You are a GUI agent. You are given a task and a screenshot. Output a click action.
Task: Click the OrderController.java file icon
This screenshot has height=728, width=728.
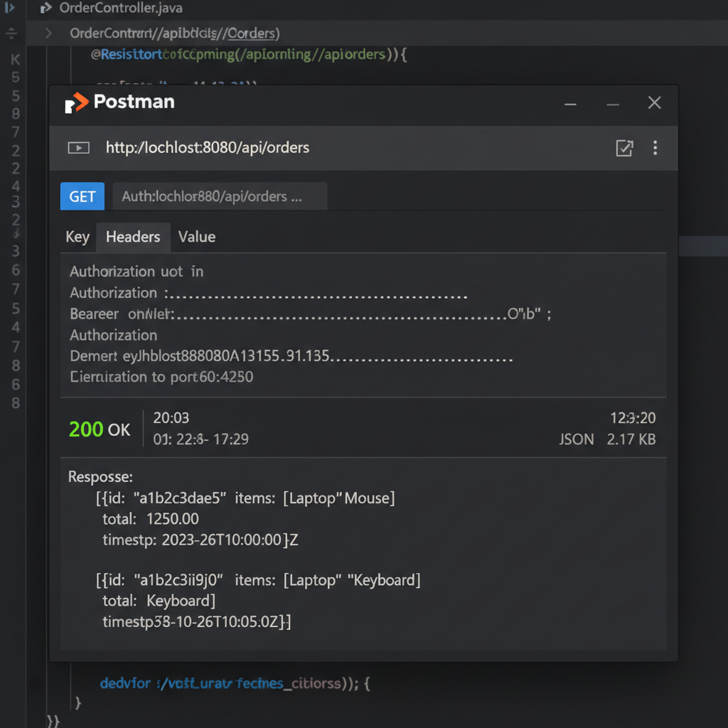tap(45, 8)
